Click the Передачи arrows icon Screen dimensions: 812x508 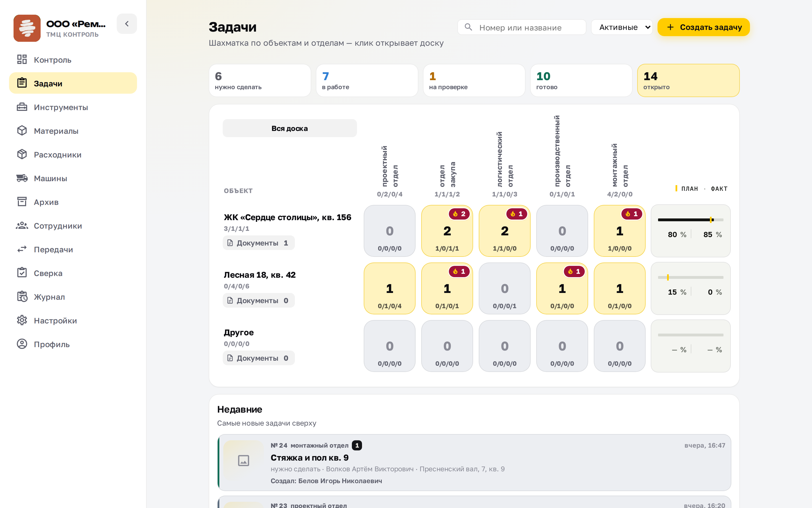coord(22,249)
